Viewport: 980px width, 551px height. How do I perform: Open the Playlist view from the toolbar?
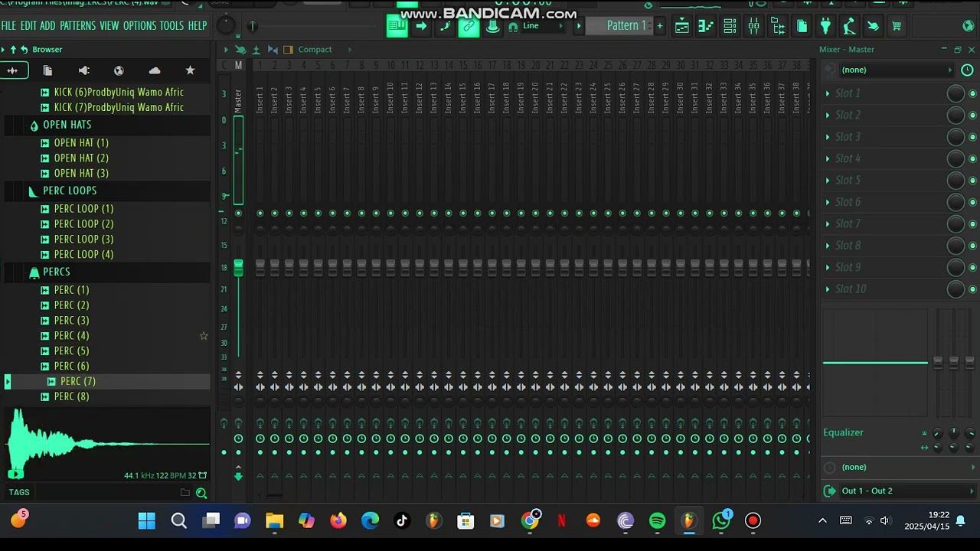click(x=681, y=27)
